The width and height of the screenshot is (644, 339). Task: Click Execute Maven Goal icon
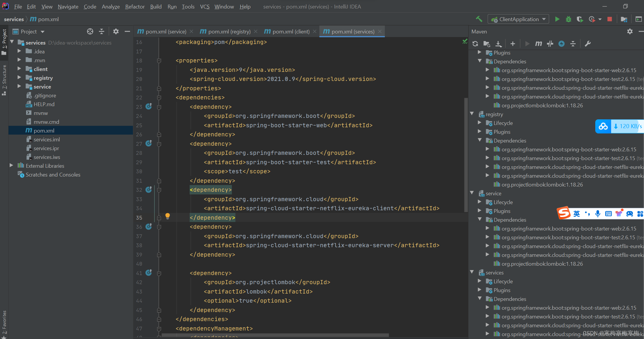(538, 44)
